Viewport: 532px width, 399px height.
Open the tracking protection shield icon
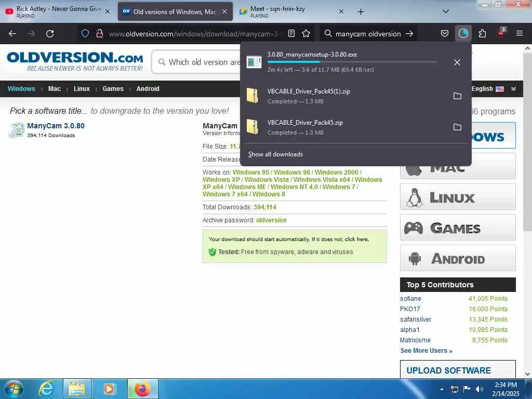[85, 33]
